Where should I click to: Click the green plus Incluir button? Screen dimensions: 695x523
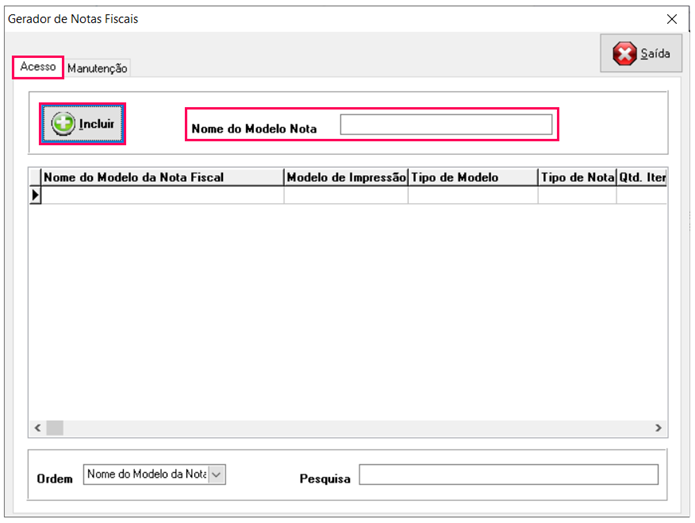tap(83, 124)
